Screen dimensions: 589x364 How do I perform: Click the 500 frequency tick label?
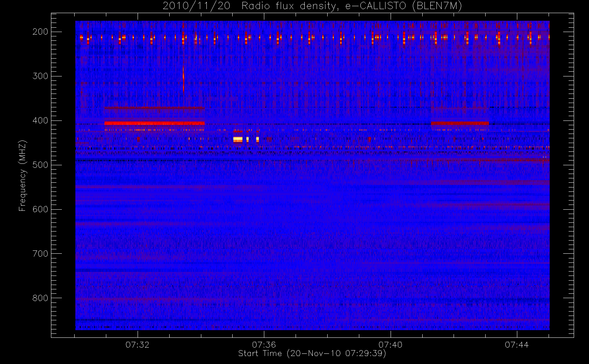40,165
